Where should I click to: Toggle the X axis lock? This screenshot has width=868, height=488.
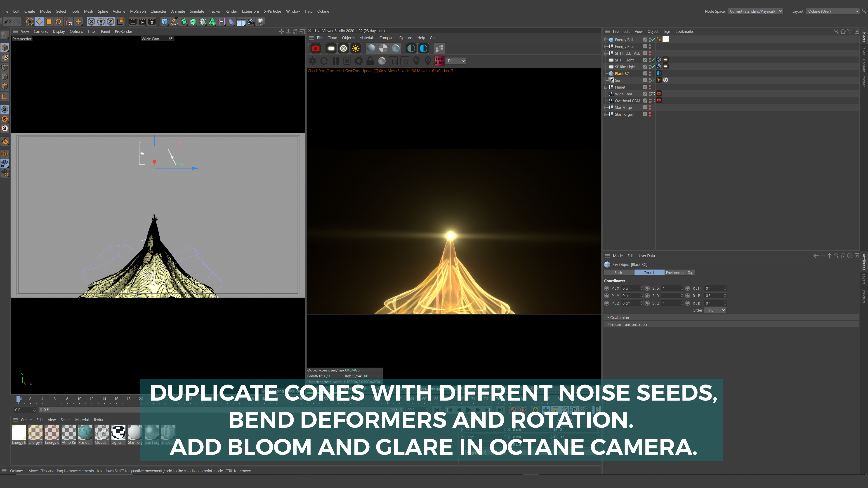91,22
